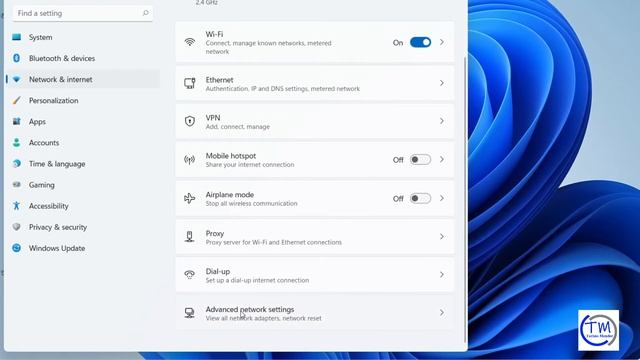Open Ethernet settings title
Screen dimensions: 640x360
coord(219,80)
